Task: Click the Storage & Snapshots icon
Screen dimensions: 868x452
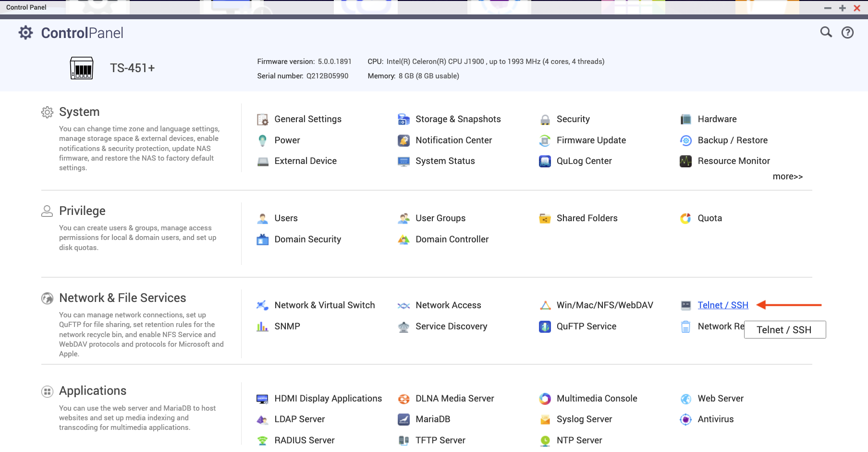Action: pyautogui.click(x=403, y=119)
